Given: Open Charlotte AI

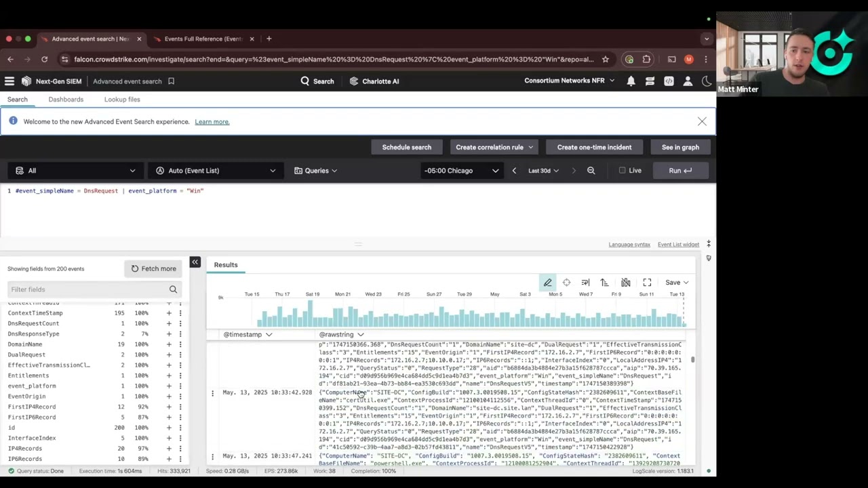Looking at the screenshot, I should point(374,81).
